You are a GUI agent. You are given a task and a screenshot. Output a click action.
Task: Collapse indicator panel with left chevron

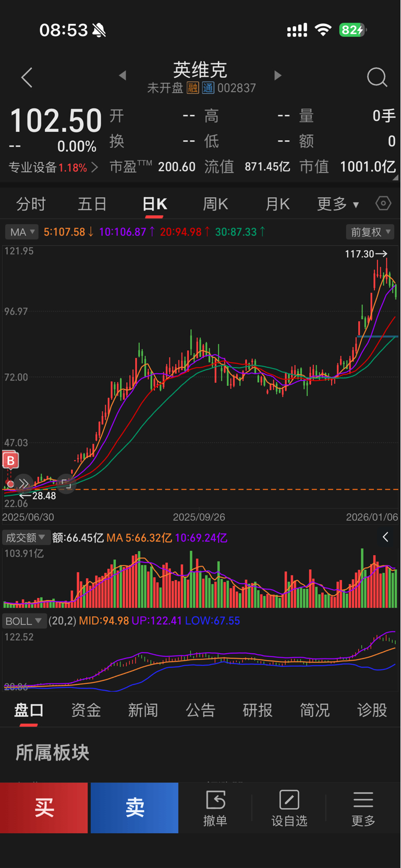[385, 537]
